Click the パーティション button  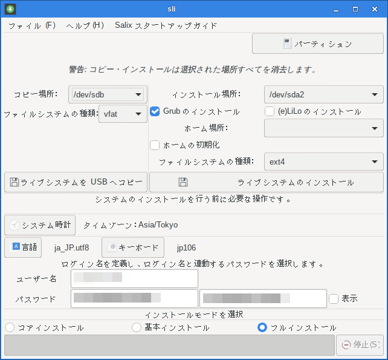click(318, 44)
